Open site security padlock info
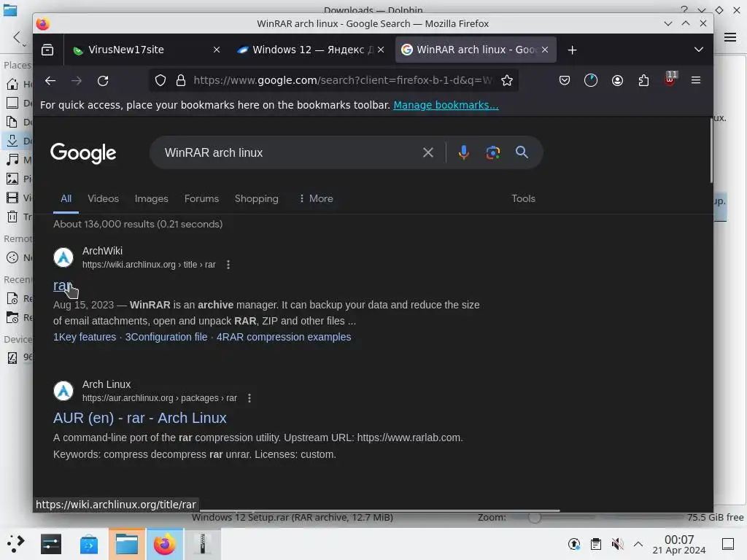The image size is (747, 560). pyautogui.click(x=181, y=80)
